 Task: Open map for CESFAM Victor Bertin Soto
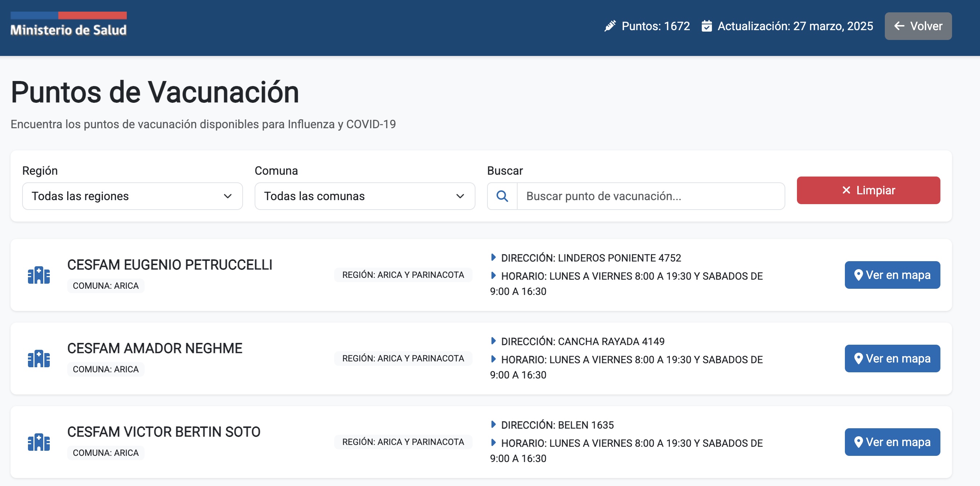click(892, 442)
